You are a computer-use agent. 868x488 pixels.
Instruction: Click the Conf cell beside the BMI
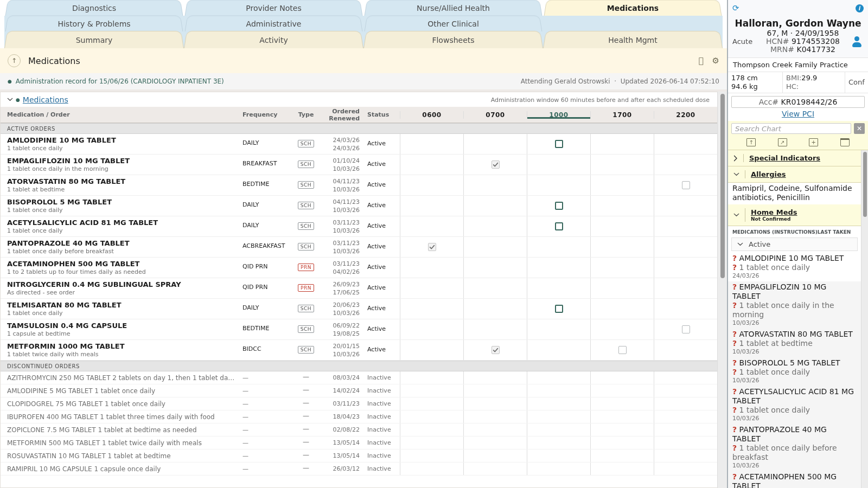pos(856,82)
